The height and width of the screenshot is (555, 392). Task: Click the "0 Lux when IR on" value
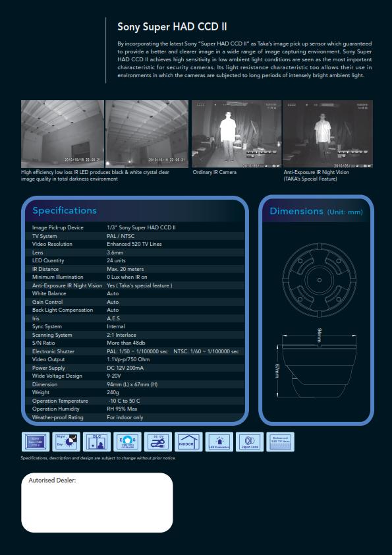coord(127,277)
